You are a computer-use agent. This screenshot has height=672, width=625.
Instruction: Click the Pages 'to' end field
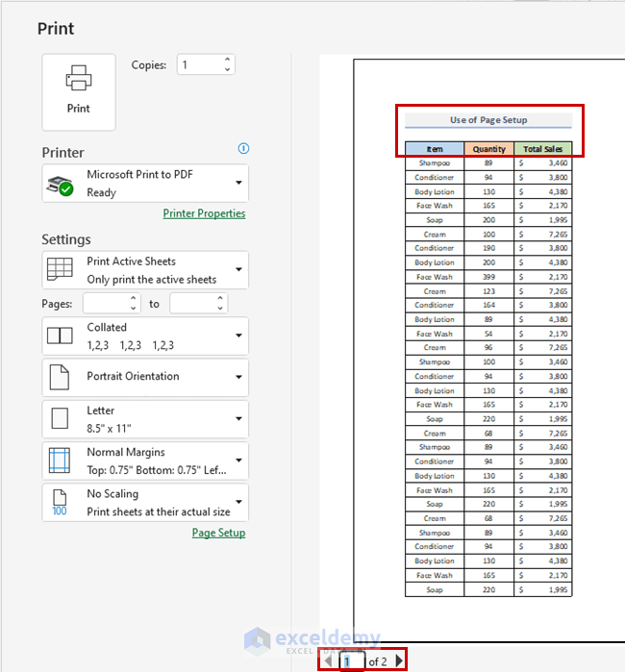point(192,304)
